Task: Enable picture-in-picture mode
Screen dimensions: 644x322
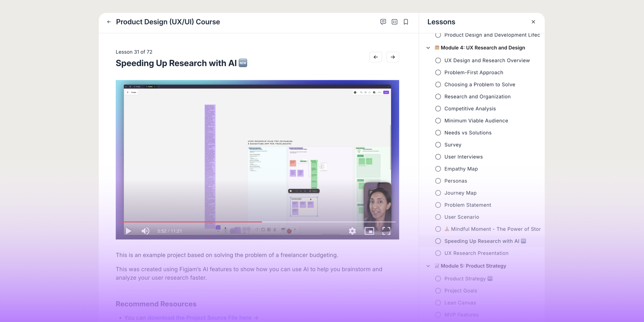Action: pyautogui.click(x=369, y=231)
